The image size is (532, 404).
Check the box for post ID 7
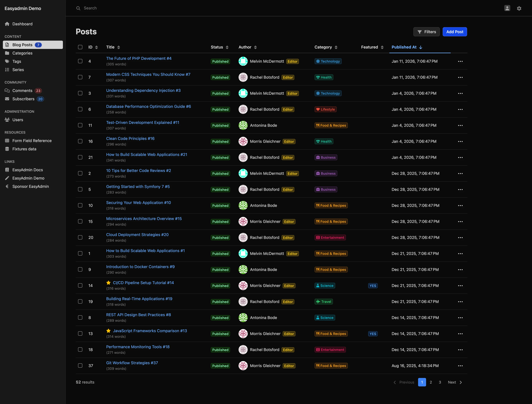(x=80, y=77)
